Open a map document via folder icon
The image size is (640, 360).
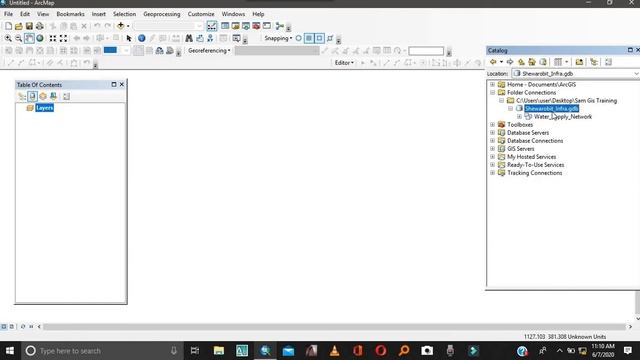[x=19, y=26]
